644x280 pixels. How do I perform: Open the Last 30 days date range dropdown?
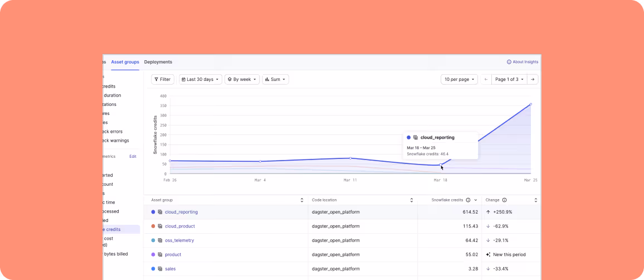(201, 79)
